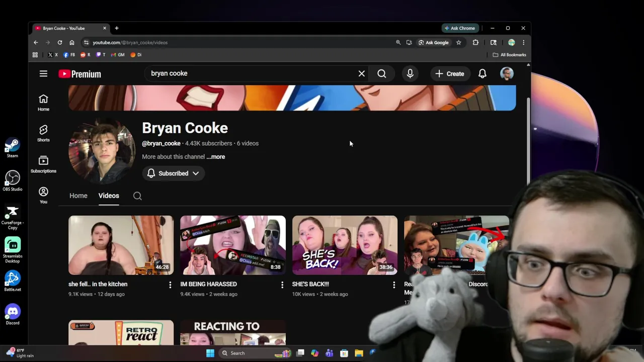Open a new Chrome tab

pyautogui.click(x=116, y=28)
